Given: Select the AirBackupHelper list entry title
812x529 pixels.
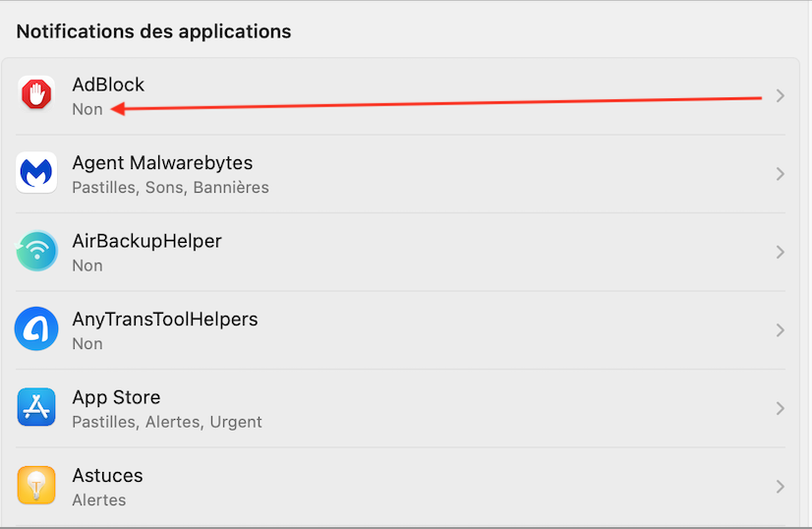Looking at the screenshot, I should tap(146, 241).
